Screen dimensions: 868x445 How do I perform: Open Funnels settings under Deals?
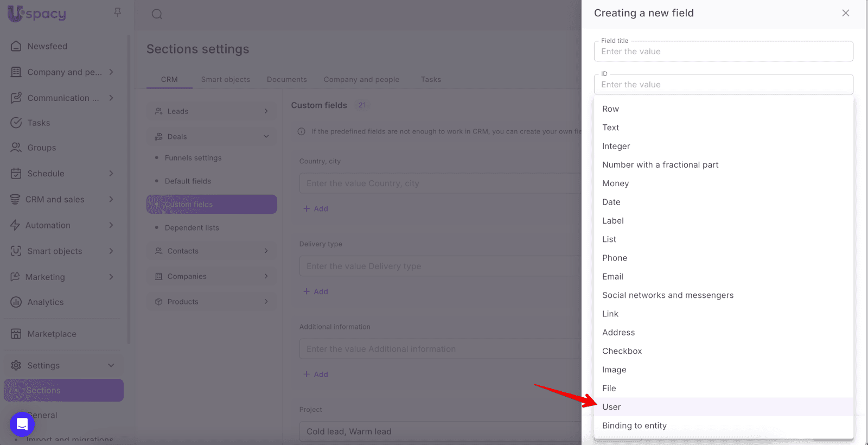coord(193,158)
